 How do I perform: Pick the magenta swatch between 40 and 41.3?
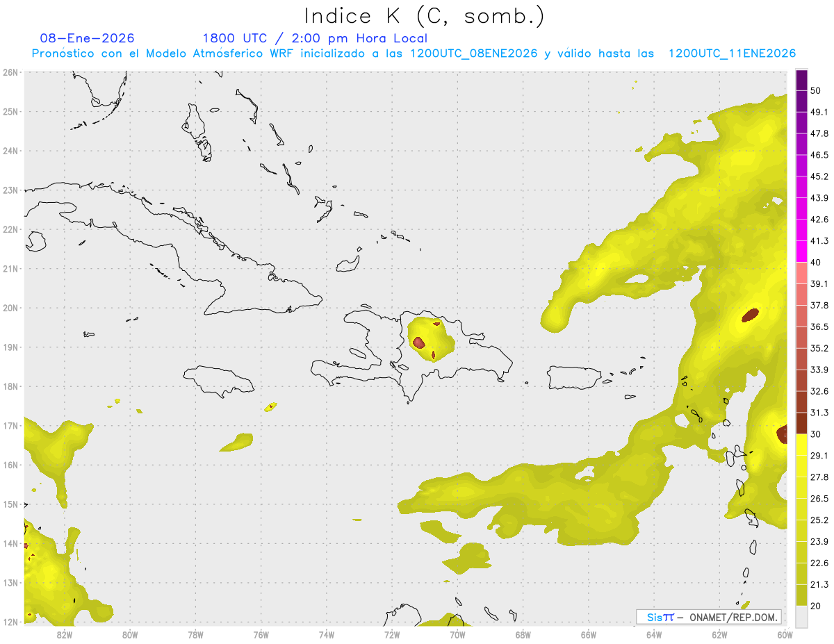tap(801, 251)
